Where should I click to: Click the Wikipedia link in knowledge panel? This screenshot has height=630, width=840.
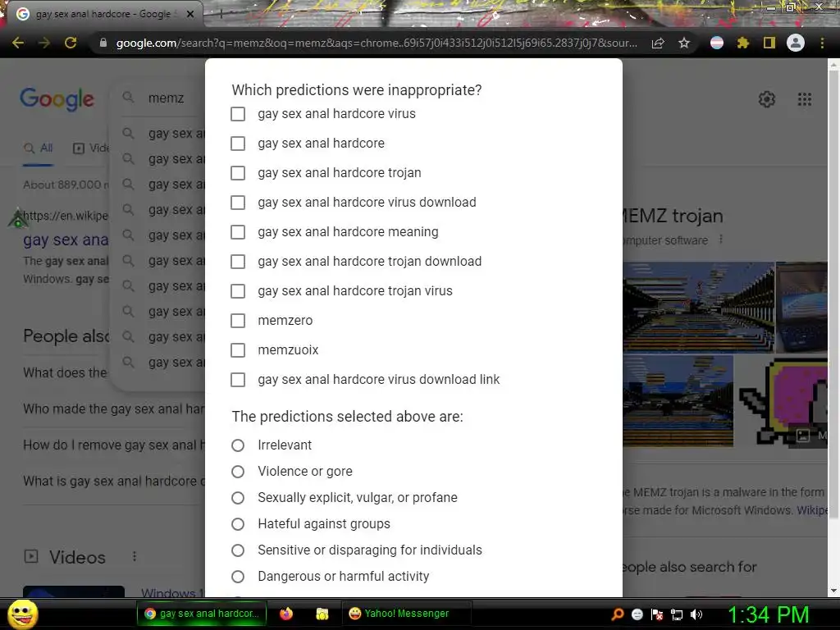[811, 510]
